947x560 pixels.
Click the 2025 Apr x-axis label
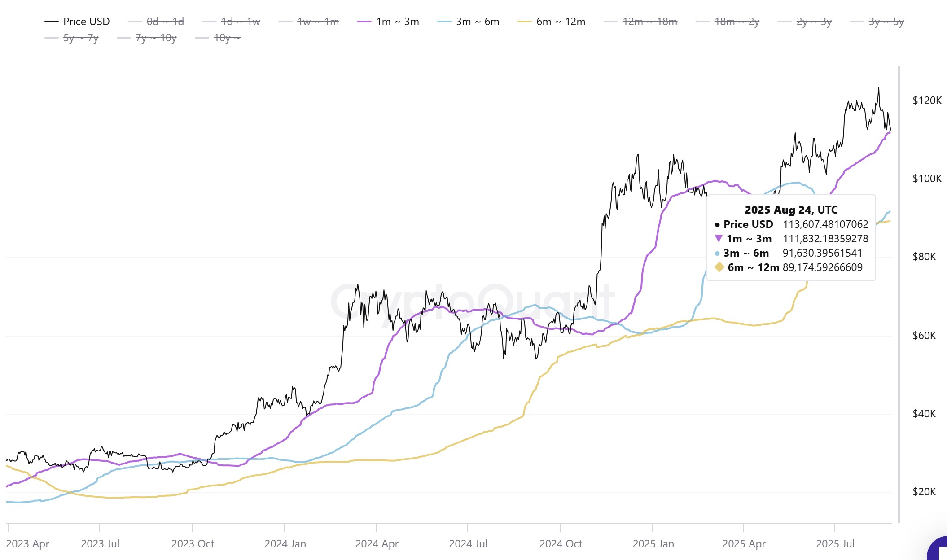tap(744, 544)
